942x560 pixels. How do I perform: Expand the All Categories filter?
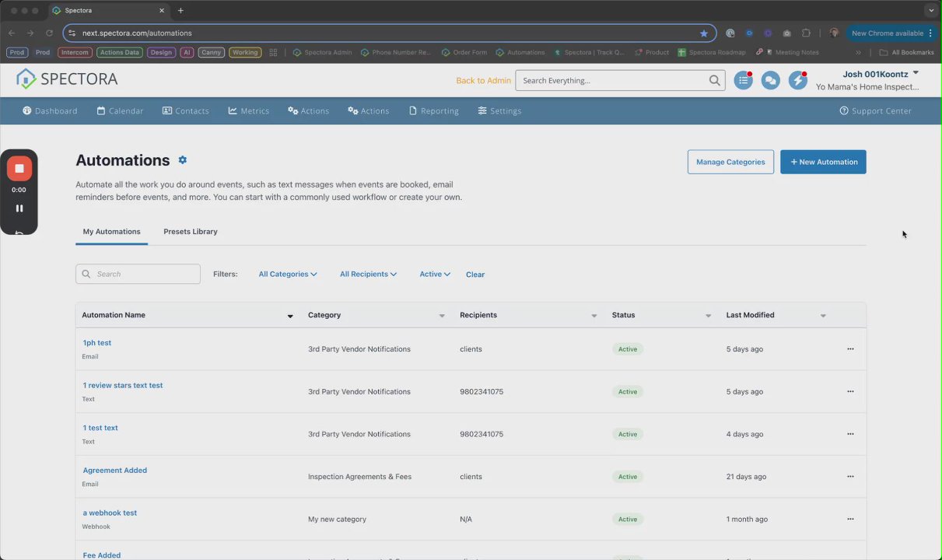(x=288, y=274)
